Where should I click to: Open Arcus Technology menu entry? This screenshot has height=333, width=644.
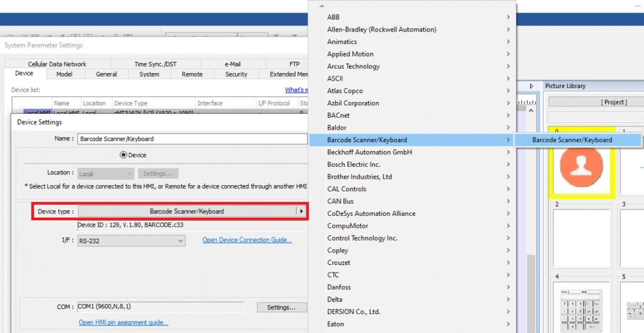pos(412,66)
